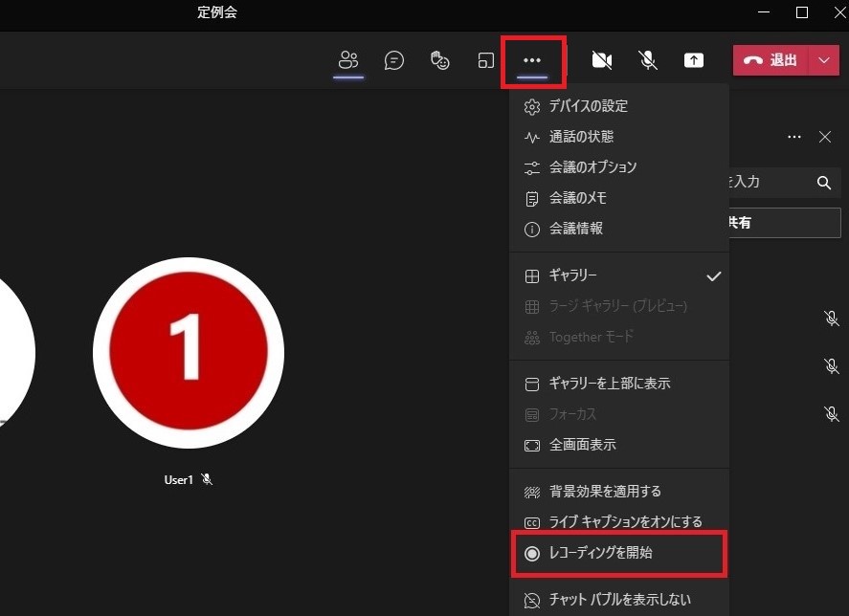Click the sliders icon beside 会議のオプション
Screen dimensions: 849x616
pos(532,167)
